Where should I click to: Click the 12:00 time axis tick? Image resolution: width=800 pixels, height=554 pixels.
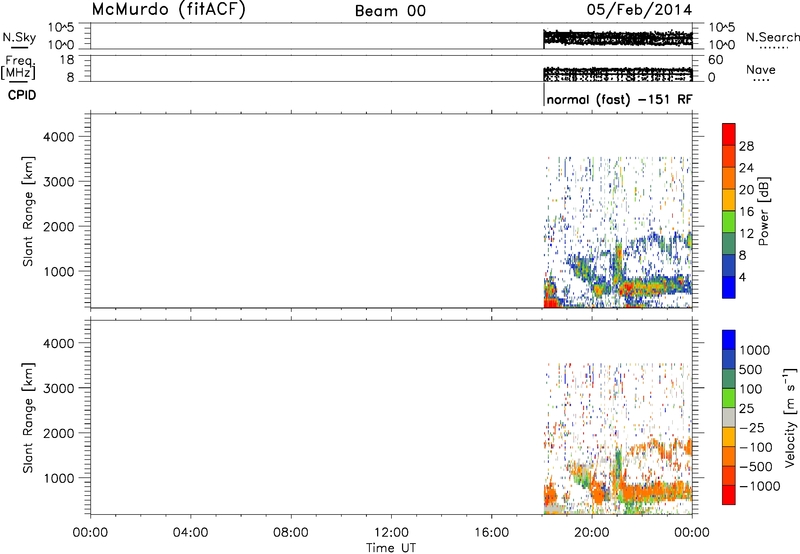click(391, 533)
